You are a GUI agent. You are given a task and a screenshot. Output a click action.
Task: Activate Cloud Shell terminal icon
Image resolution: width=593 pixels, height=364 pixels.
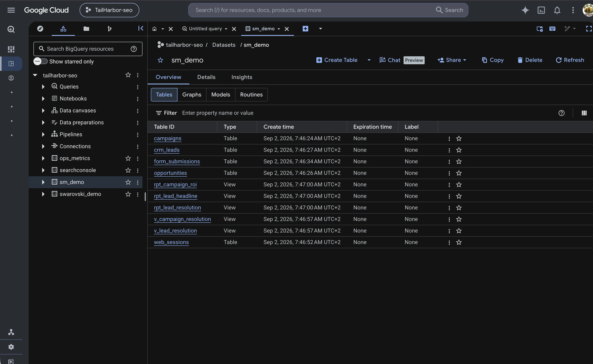pos(541,10)
